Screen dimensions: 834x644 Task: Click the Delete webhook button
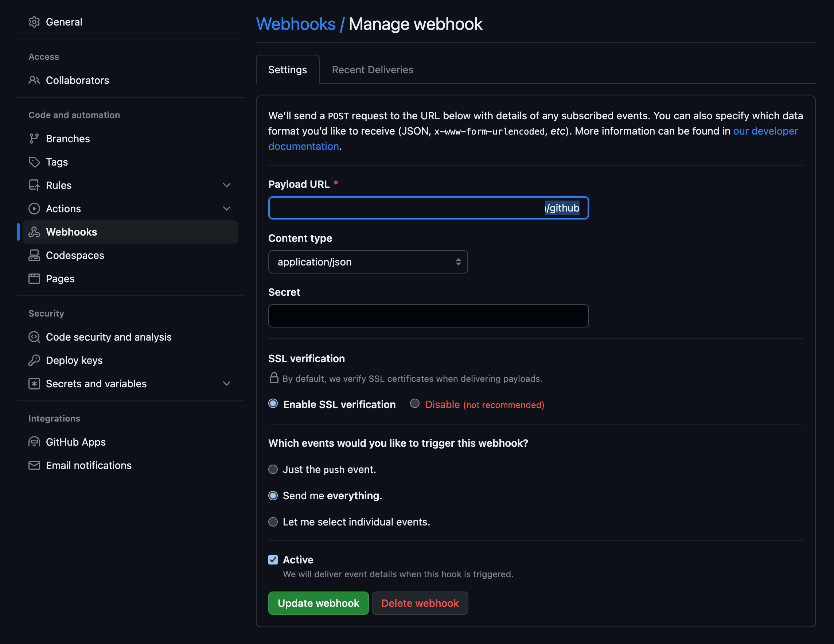pos(420,603)
